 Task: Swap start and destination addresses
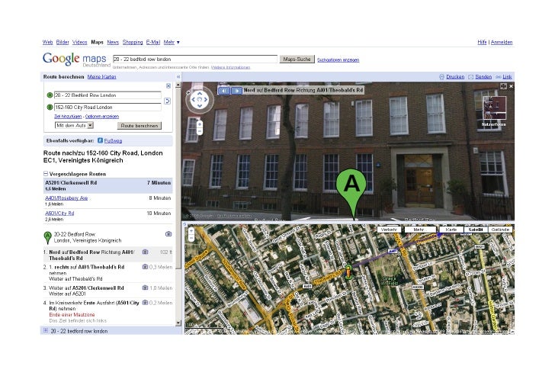[168, 101]
